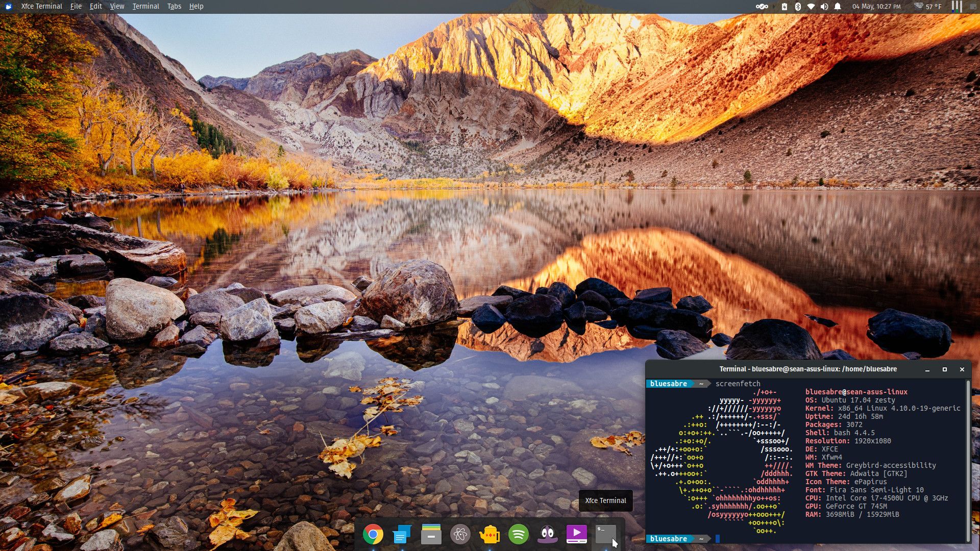Click the cursor at the bottom bluesabre prompt
This screenshot has width=980, height=551.
pos(718,539)
